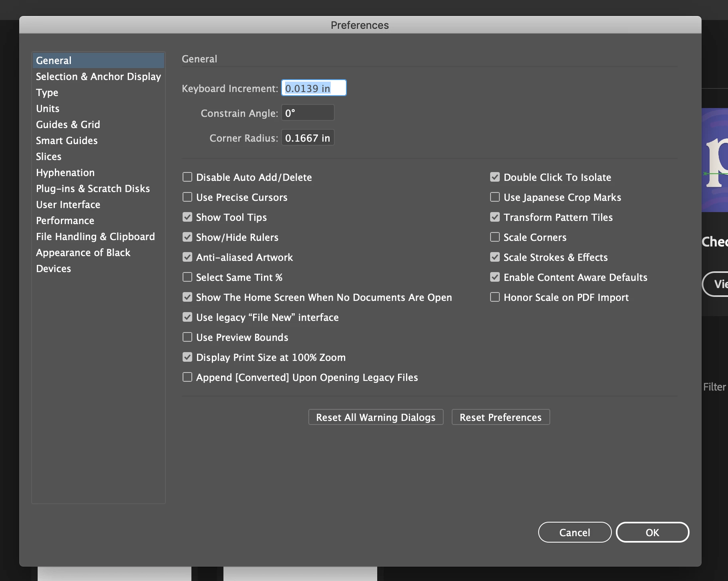The height and width of the screenshot is (581, 728).
Task: Open the Performance preferences
Action: point(98,220)
